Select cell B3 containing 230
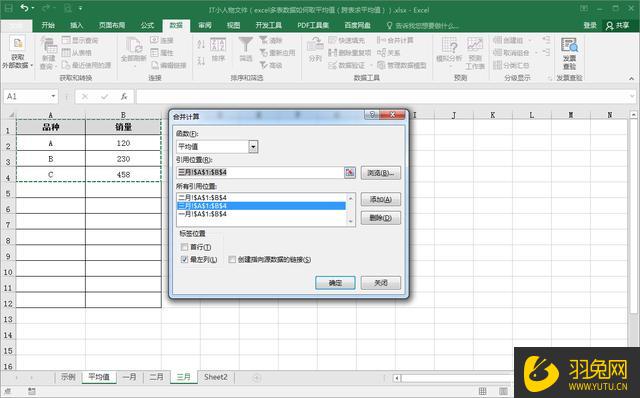Image resolution: width=640 pixels, height=398 pixels. [123, 159]
